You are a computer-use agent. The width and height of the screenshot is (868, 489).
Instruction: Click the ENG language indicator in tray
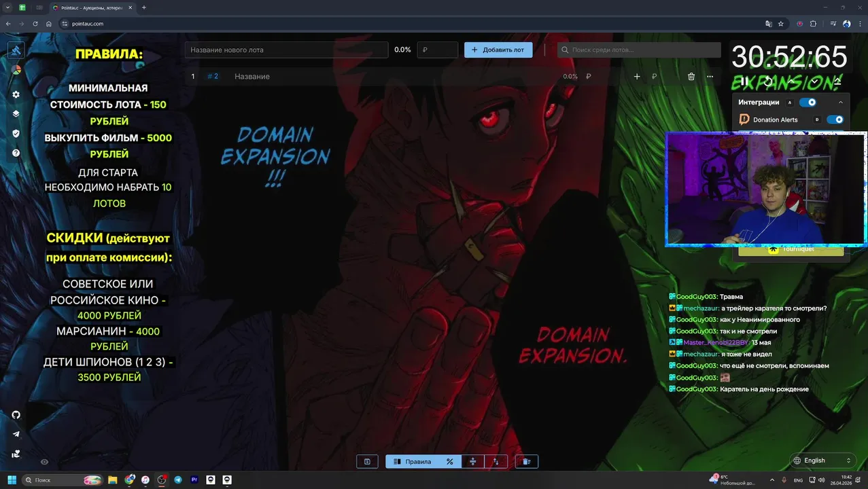[798, 480]
